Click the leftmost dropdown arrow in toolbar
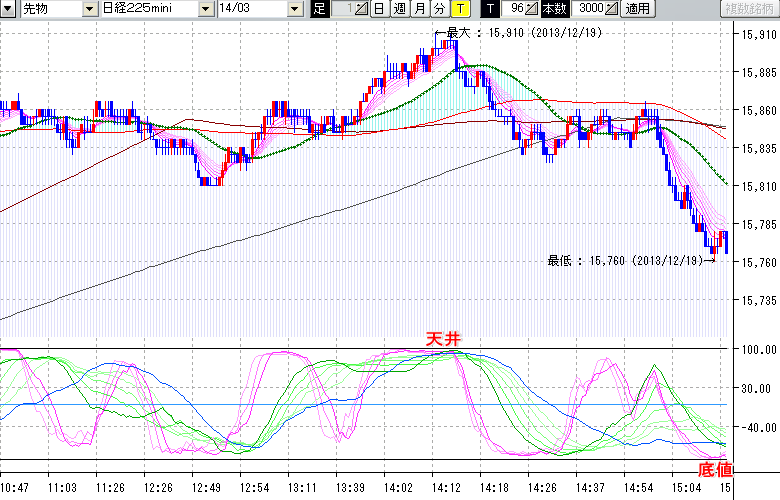Screen dimensions: 780x500 (7, 9)
